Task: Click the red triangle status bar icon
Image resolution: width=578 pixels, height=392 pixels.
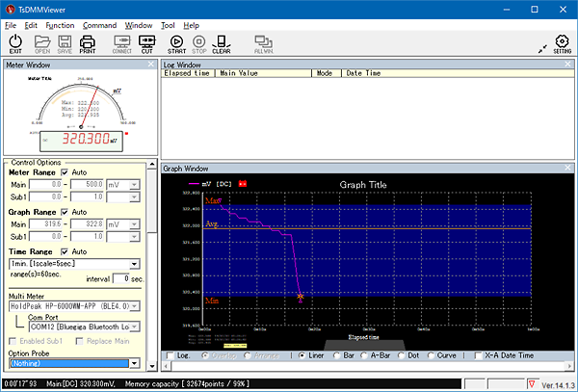Action: [531, 384]
